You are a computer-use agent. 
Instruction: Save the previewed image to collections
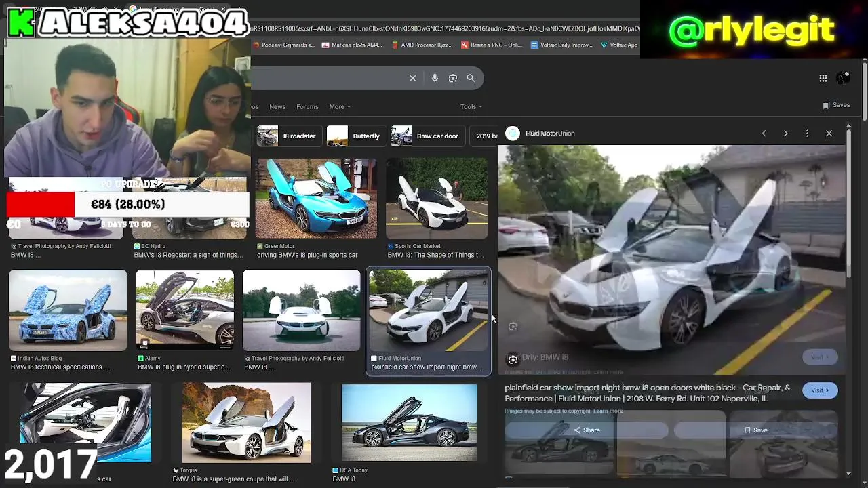(755, 430)
